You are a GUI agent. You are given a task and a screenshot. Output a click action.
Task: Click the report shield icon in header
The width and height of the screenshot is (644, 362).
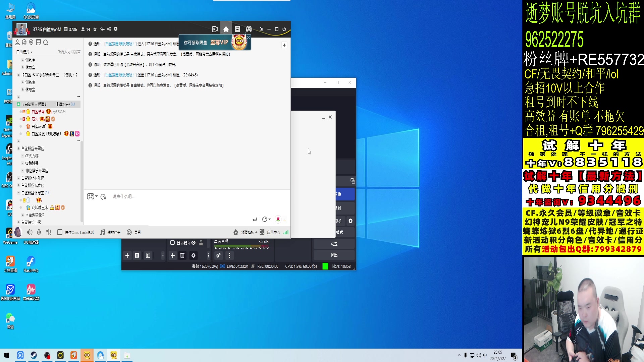pos(115,29)
